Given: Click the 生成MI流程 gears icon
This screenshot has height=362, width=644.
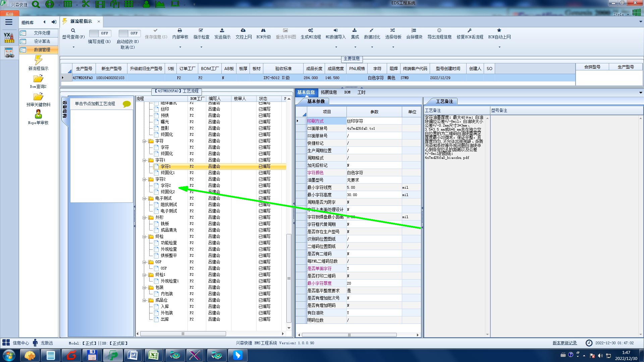Looking at the screenshot, I should pyautogui.click(x=311, y=31).
